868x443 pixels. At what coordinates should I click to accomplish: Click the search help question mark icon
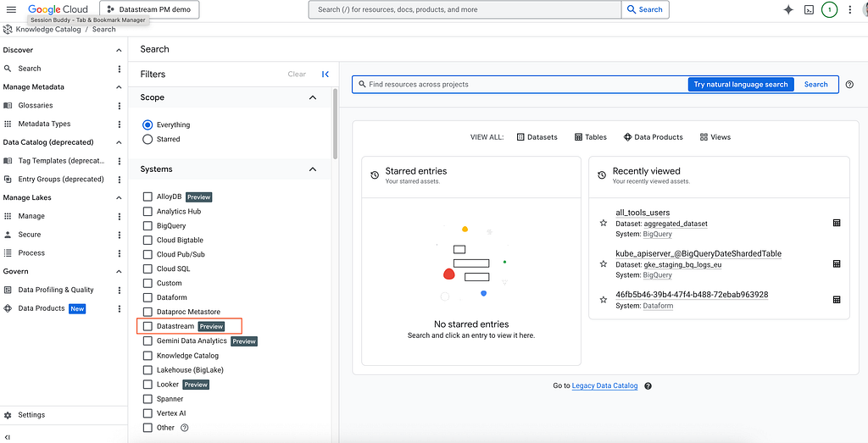tap(849, 85)
